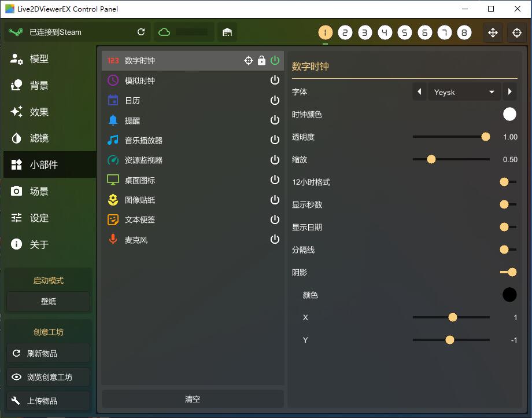Enable the 提醒 power toggle
532x418 pixels.
coord(275,120)
